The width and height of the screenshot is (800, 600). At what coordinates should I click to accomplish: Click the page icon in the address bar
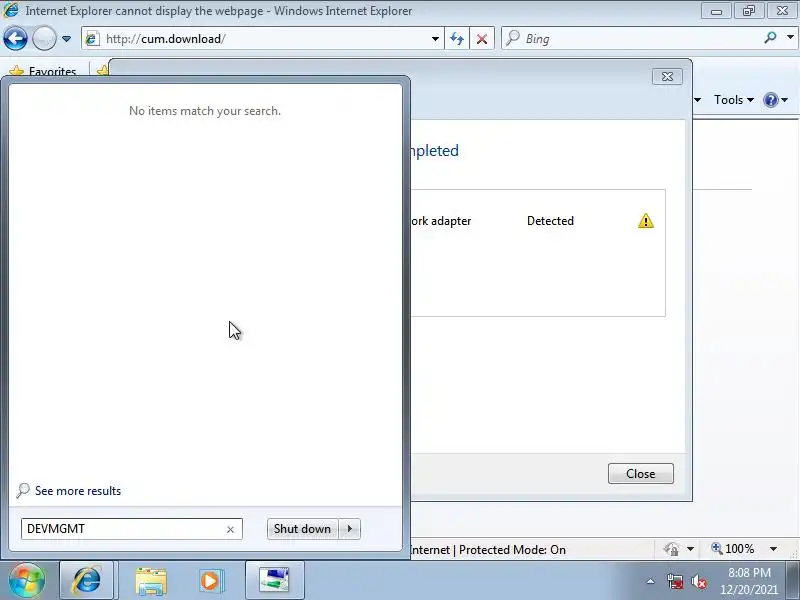(92, 39)
